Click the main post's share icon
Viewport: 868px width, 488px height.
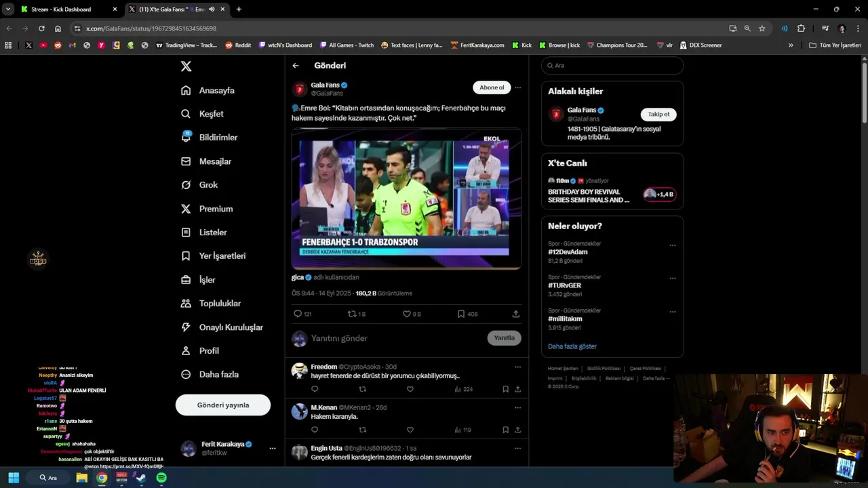tap(516, 314)
